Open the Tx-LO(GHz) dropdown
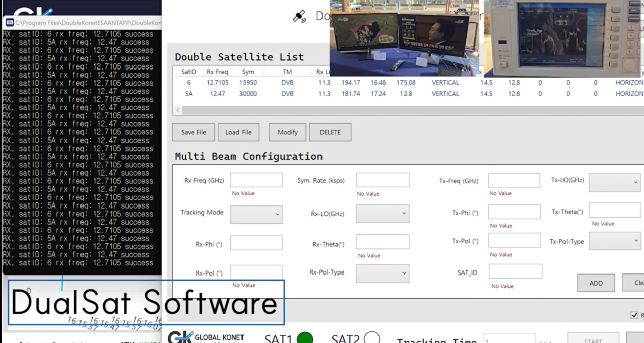Viewport: 644px width, 343px height. 615,182
